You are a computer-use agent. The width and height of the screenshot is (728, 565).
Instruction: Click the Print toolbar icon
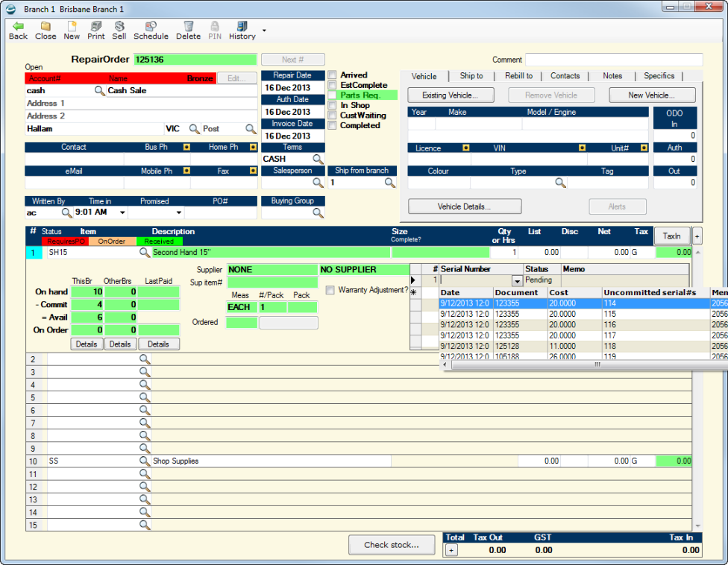(x=96, y=26)
